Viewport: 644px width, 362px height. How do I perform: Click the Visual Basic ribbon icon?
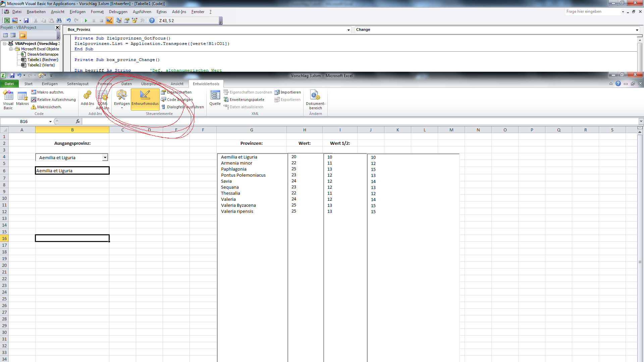click(x=8, y=100)
